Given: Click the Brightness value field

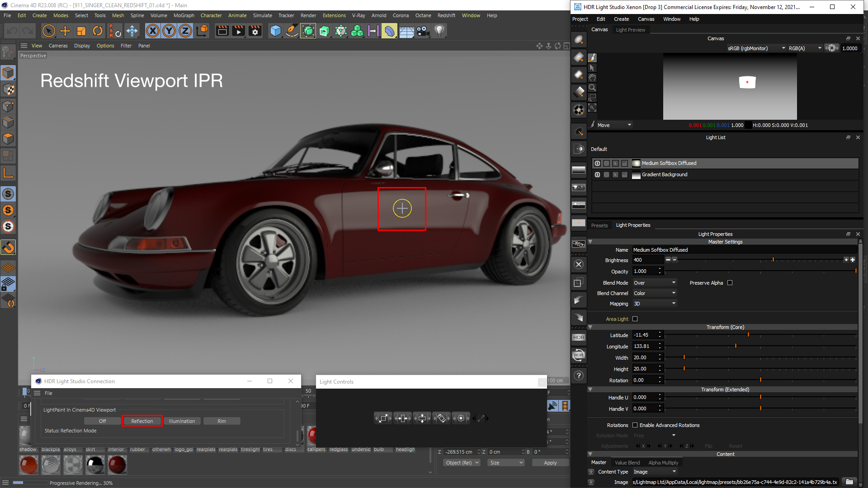Looking at the screenshot, I should coord(647,260).
